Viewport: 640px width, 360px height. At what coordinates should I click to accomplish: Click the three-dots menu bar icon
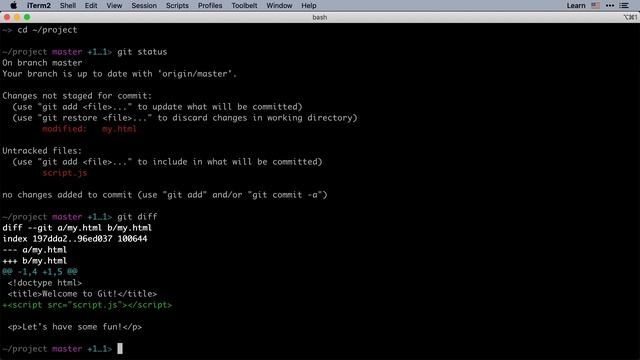coord(610,5)
